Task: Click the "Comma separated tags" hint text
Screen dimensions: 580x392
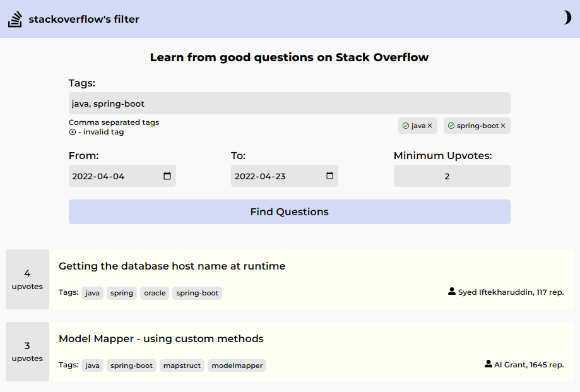Action: tap(114, 122)
